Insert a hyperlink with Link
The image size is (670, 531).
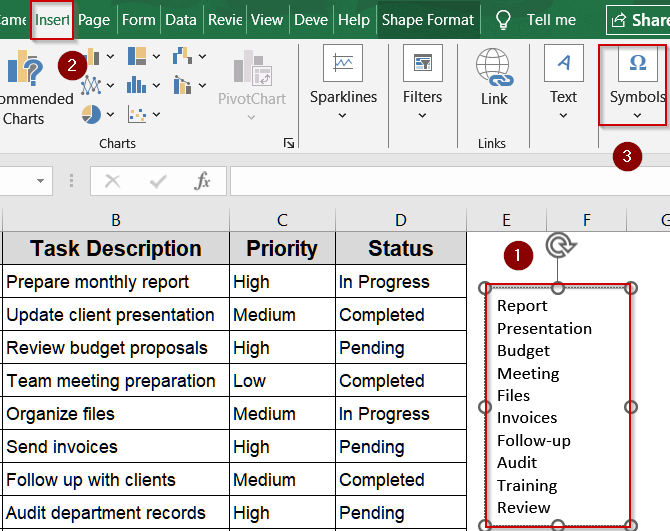(x=494, y=77)
